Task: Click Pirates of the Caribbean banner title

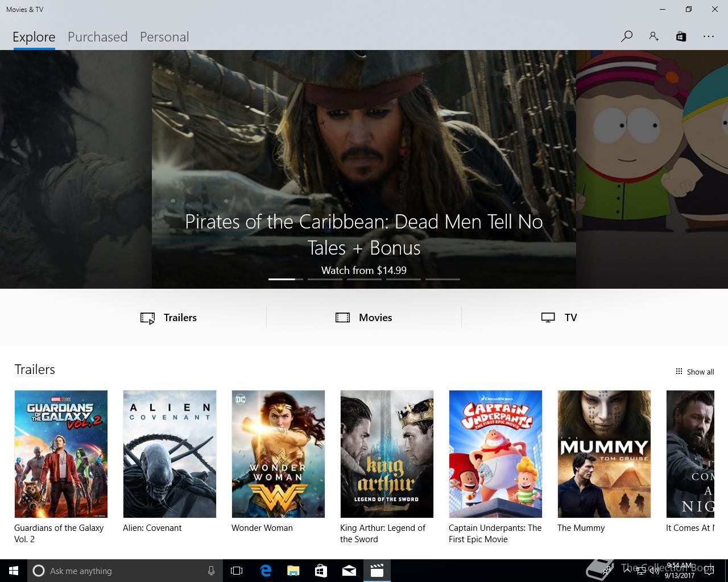Action: point(364,234)
